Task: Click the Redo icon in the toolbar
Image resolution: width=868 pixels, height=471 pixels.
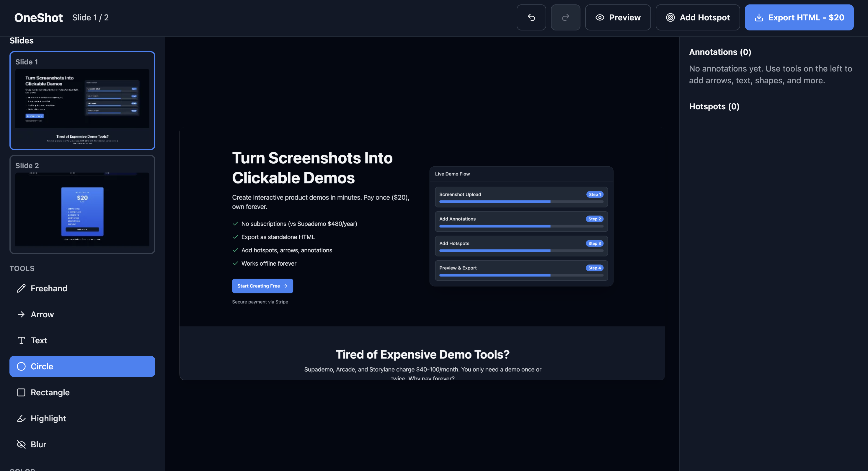Action: tap(565, 17)
